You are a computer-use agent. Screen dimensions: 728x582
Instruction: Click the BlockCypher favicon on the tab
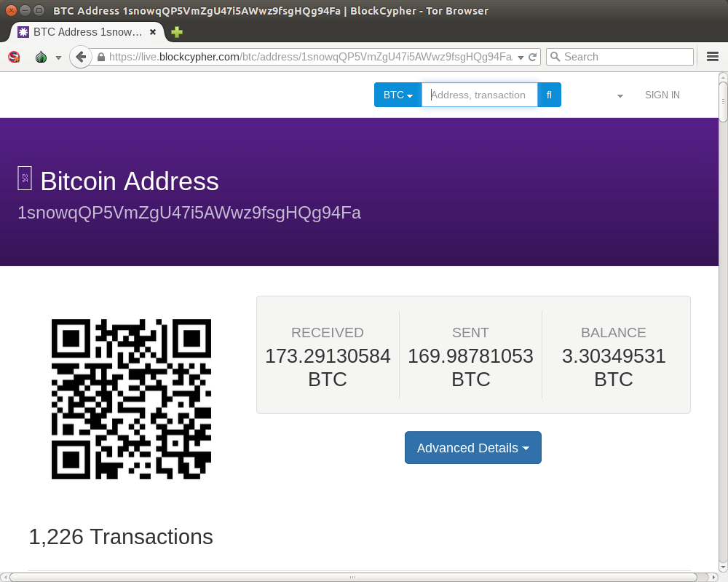tap(23, 32)
